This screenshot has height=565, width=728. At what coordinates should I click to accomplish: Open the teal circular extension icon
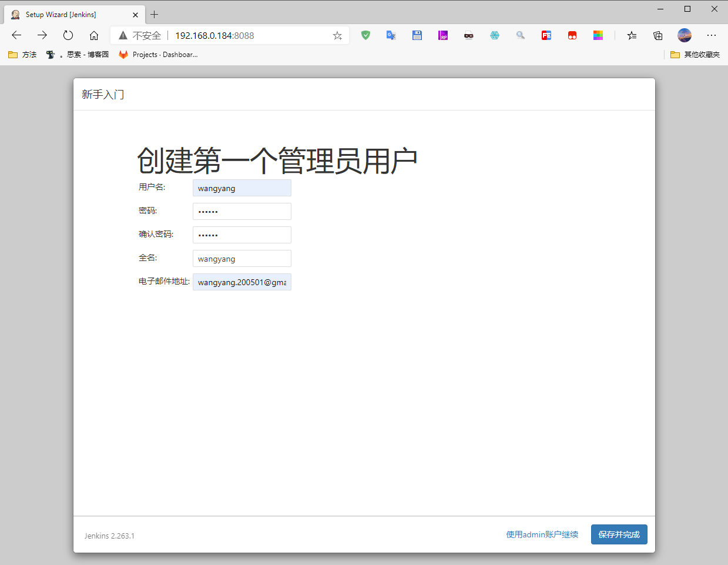pyautogui.click(x=495, y=35)
